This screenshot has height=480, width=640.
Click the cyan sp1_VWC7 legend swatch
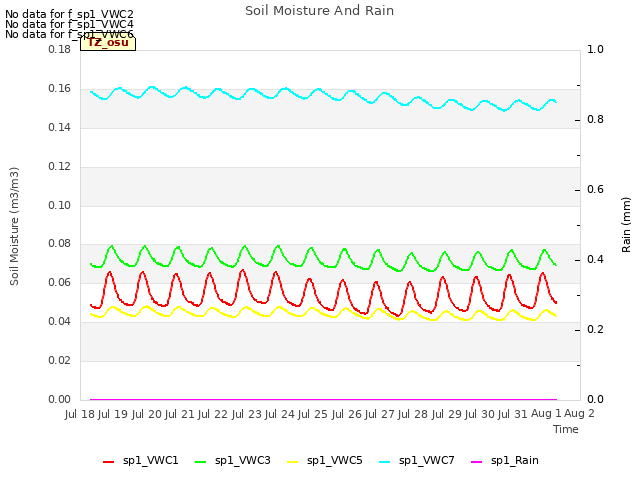coord(384,462)
